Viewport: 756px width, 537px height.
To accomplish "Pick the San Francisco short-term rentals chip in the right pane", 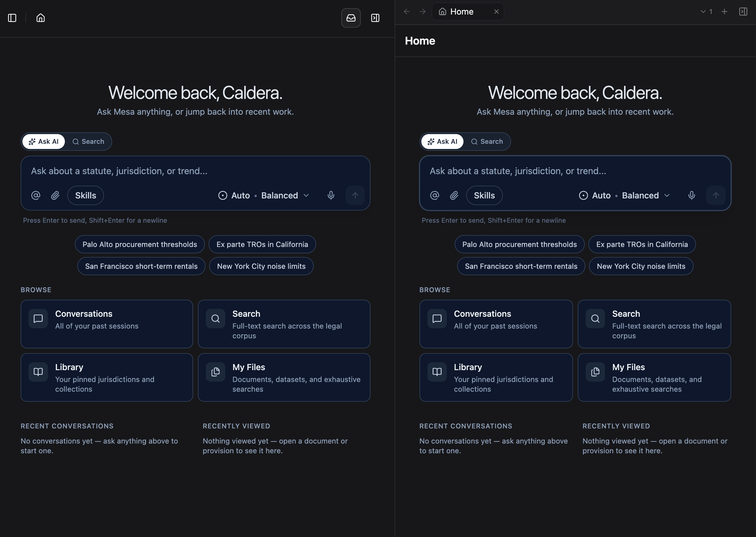I will pyautogui.click(x=521, y=266).
